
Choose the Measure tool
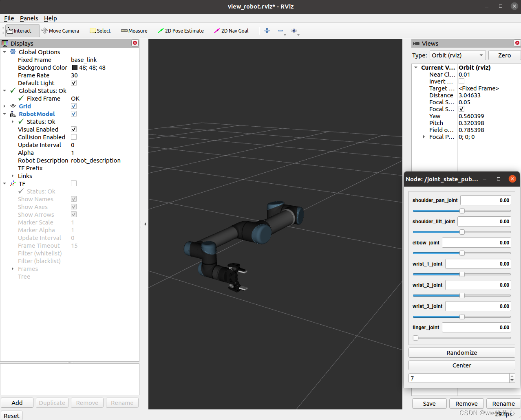pyautogui.click(x=134, y=31)
